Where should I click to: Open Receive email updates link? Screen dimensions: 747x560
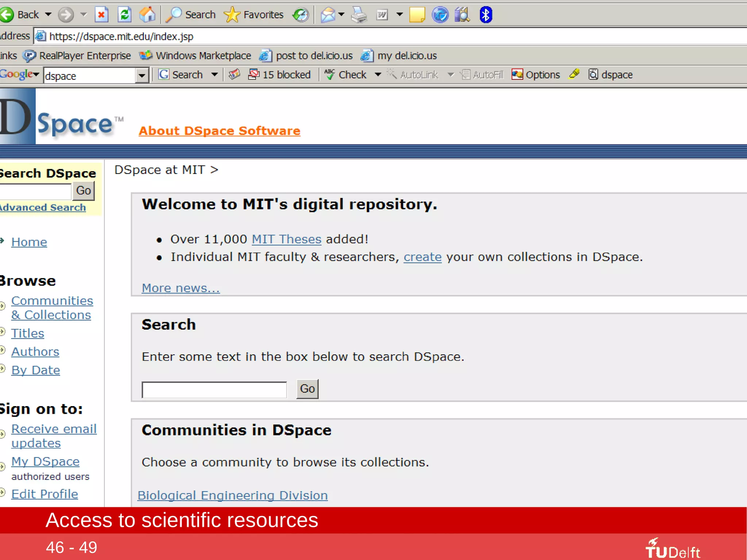(54, 436)
